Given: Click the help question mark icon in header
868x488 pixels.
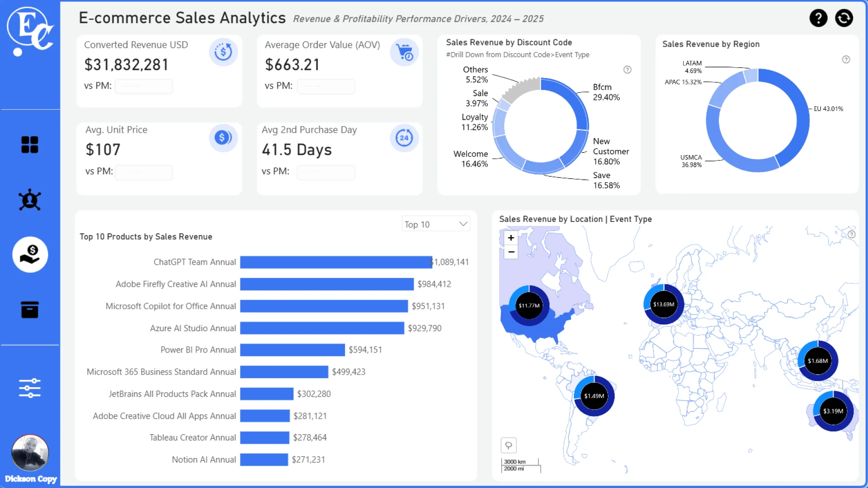Looking at the screenshot, I should (818, 18).
